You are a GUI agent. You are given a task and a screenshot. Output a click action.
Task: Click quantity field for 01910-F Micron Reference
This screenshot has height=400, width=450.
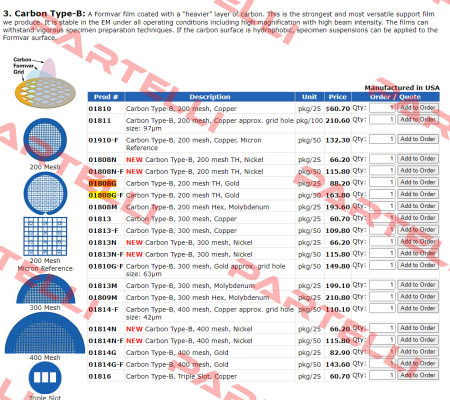[382, 139]
